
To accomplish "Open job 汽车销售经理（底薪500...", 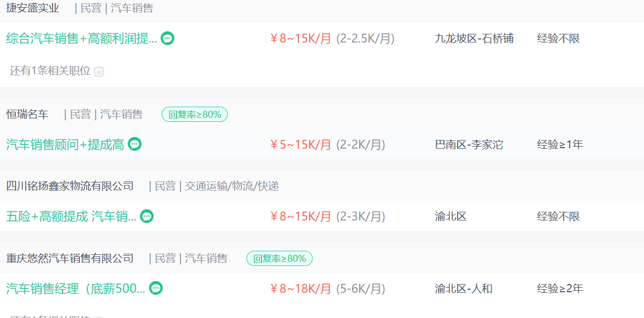I will tap(76, 289).
